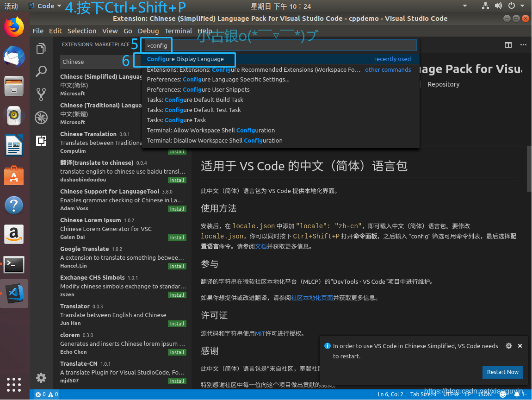Open Help from the dock
The image size is (532, 400).
coord(14,205)
